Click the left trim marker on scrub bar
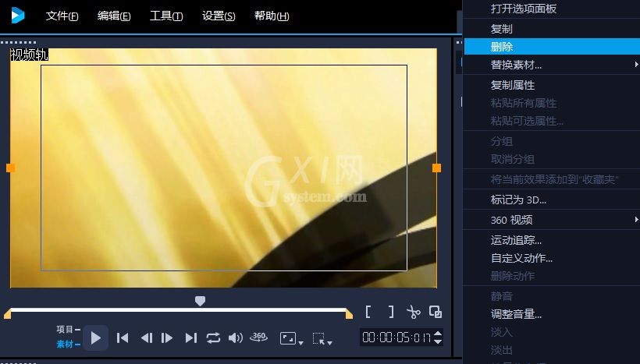Image resolution: width=640 pixels, height=364 pixels. click(x=7, y=313)
